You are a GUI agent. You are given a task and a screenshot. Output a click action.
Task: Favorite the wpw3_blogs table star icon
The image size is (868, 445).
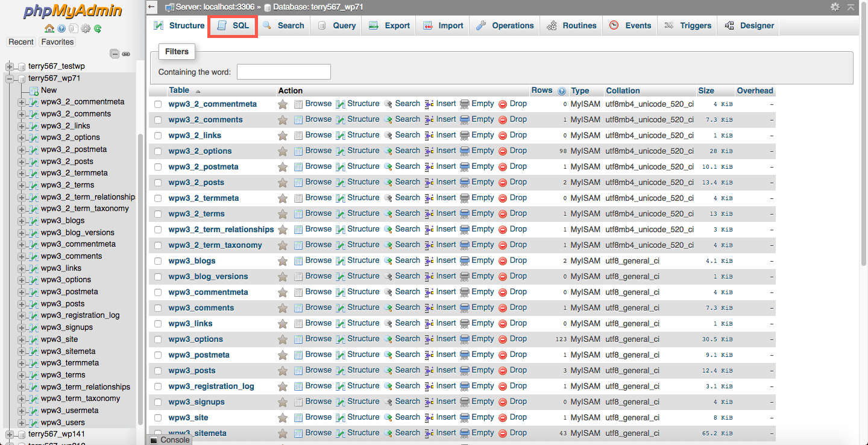pos(283,260)
